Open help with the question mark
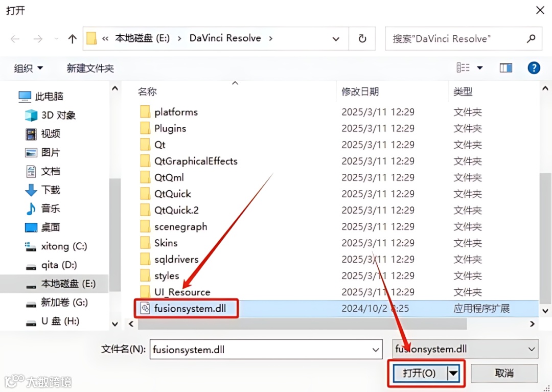552x392 pixels. [x=534, y=67]
